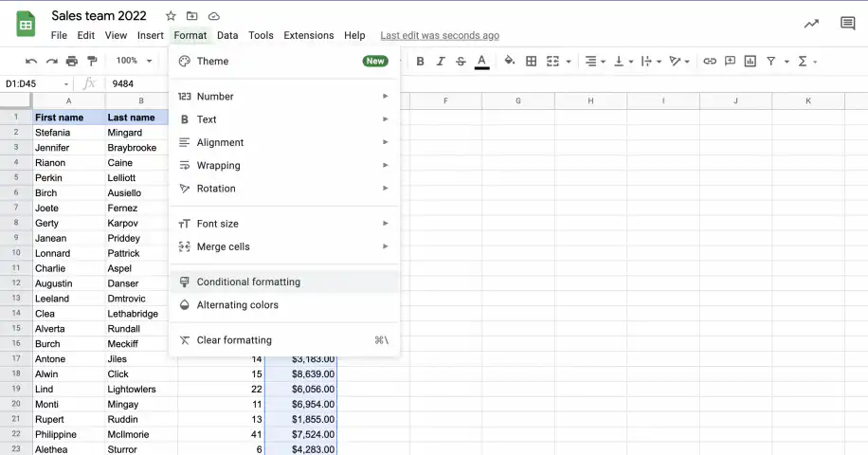
Task: Open Horizontal align dropdown
Action: (x=595, y=62)
